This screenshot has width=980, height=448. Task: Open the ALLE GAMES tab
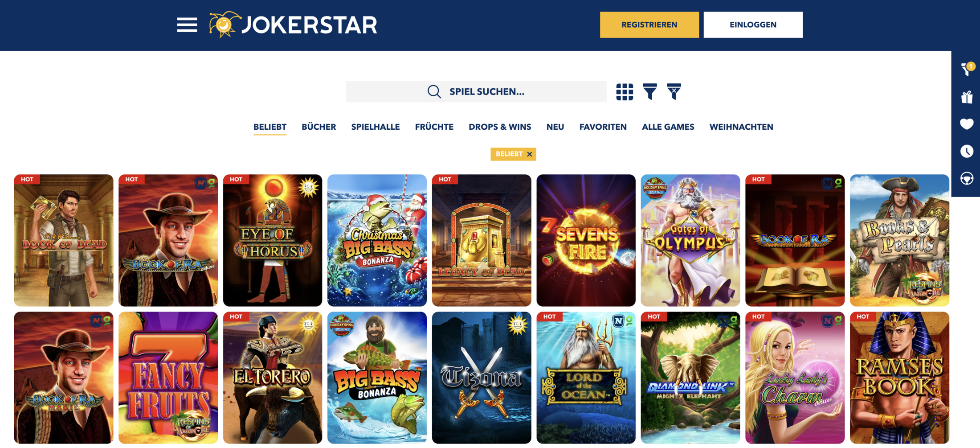(668, 127)
